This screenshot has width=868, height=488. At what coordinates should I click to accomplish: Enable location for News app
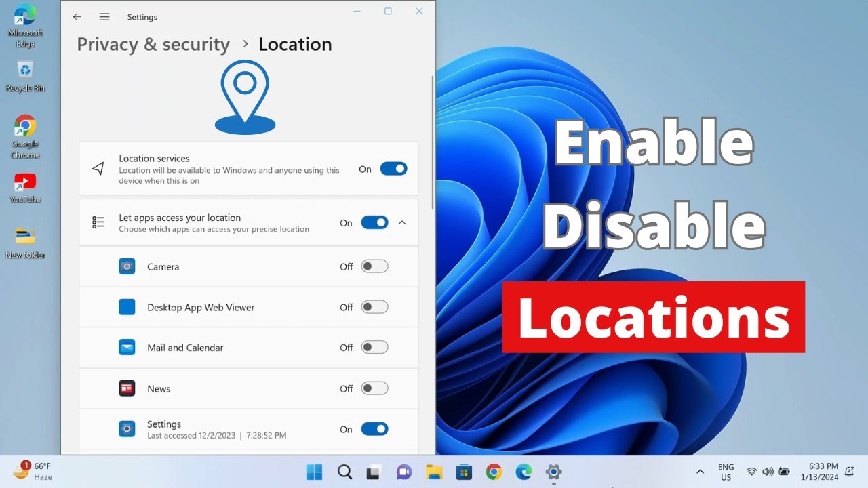(x=374, y=388)
